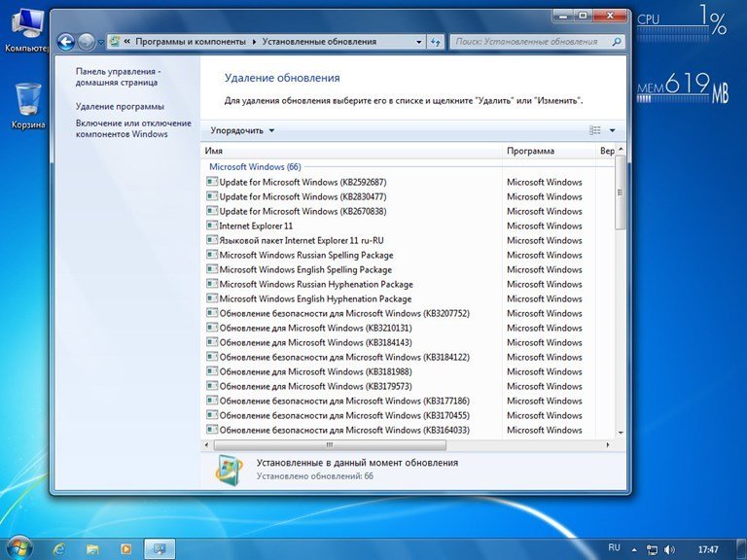Viewport: 747px width, 560px height.
Task: Open the address bar history dropdown
Action: (419, 42)
